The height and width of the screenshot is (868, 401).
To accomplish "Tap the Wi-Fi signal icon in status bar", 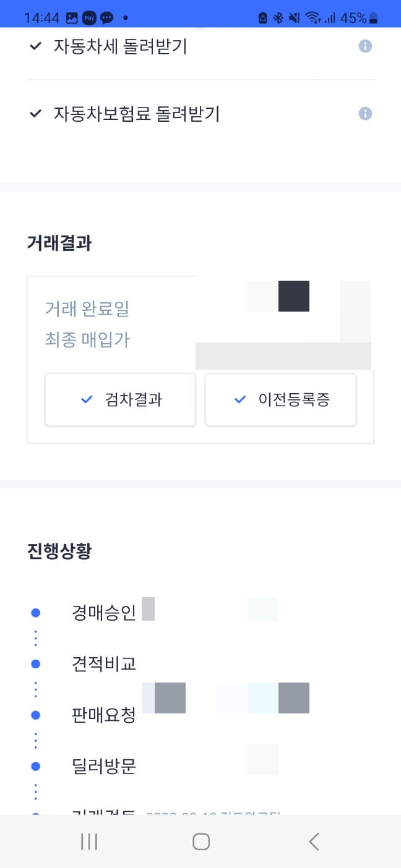I will coord(313,18).
